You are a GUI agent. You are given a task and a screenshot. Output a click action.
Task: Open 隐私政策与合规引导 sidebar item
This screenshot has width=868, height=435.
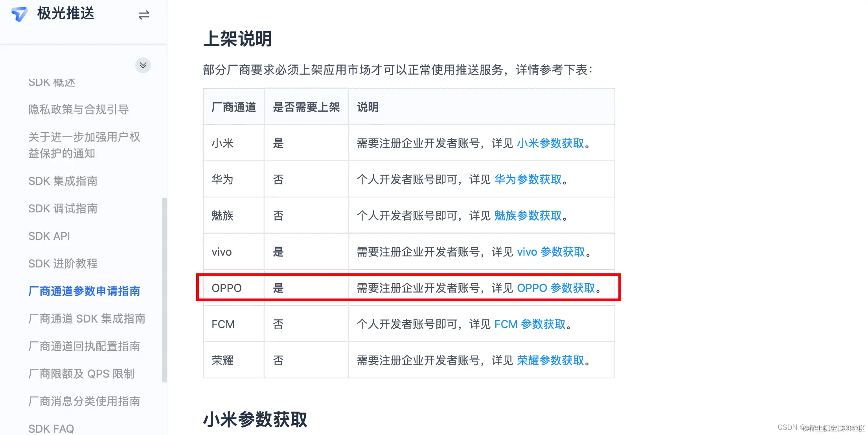click(x=79, y=109)
